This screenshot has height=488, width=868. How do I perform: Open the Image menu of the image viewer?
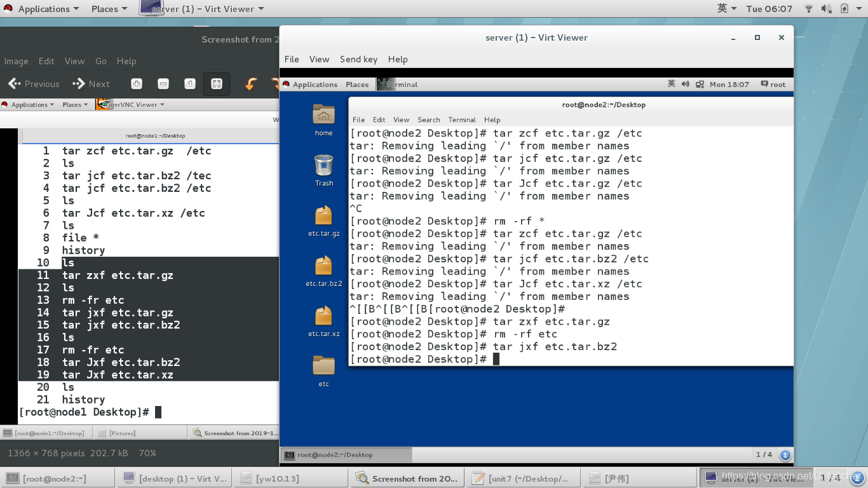pos(16,61)
